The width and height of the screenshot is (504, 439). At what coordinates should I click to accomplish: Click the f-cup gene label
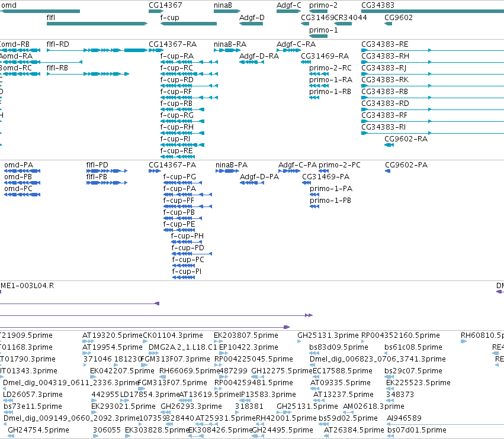pos(170,18)
